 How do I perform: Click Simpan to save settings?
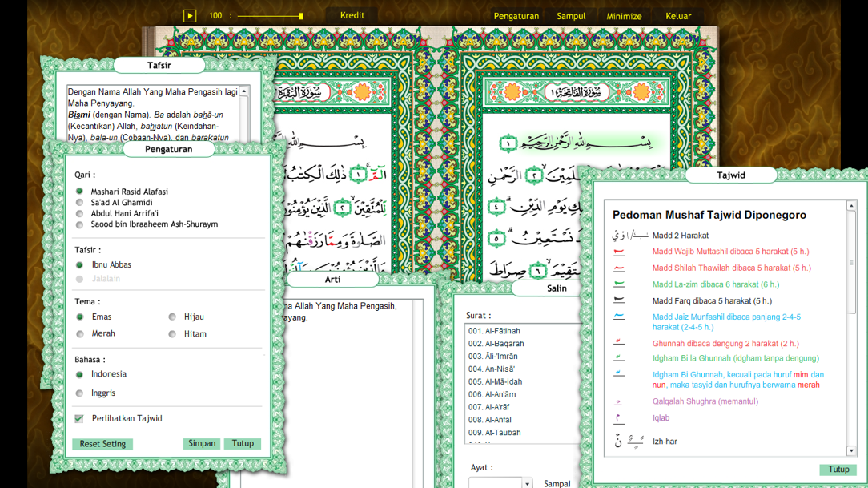[201, 443]
